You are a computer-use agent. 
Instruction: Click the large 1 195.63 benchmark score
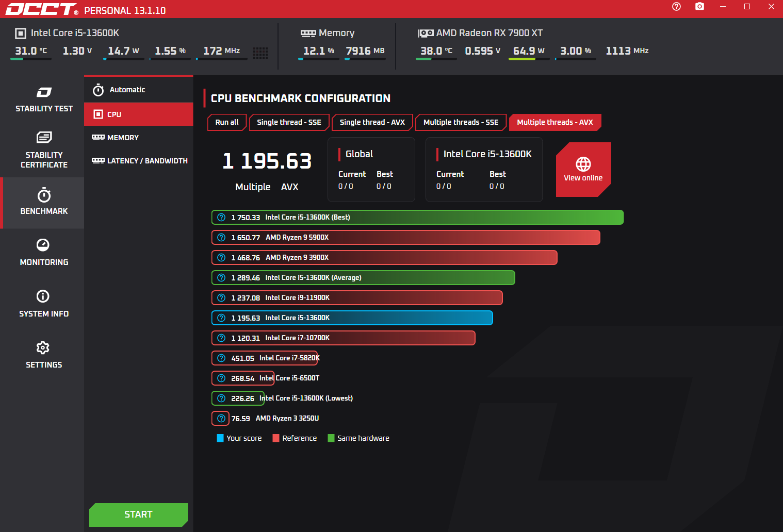(x=267, y=161)
